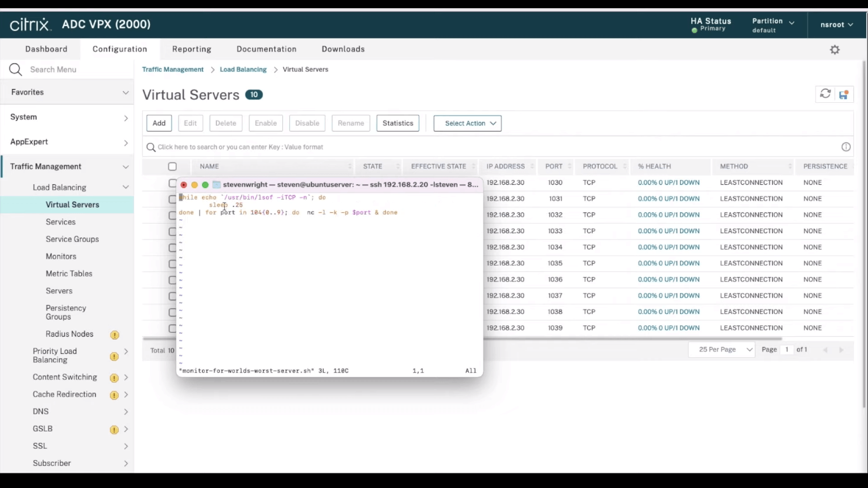Select Metric Tables in the sidebar

point(69,273)
